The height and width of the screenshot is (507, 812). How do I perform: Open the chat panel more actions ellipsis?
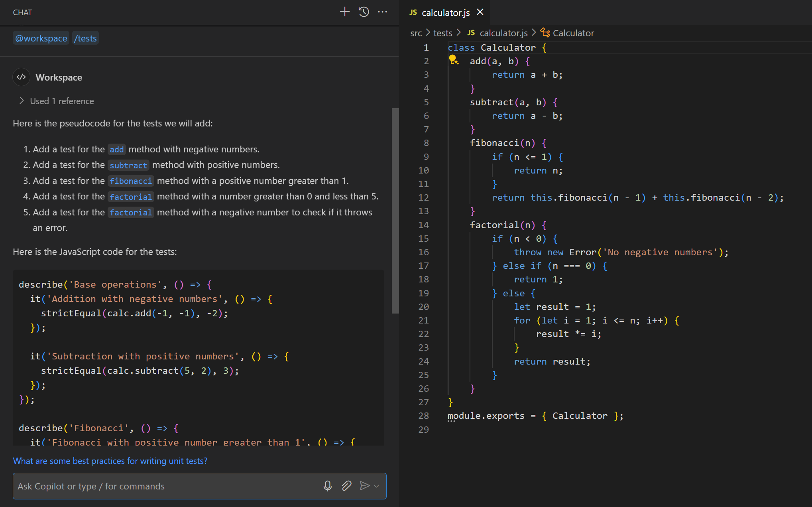(382, 12)
